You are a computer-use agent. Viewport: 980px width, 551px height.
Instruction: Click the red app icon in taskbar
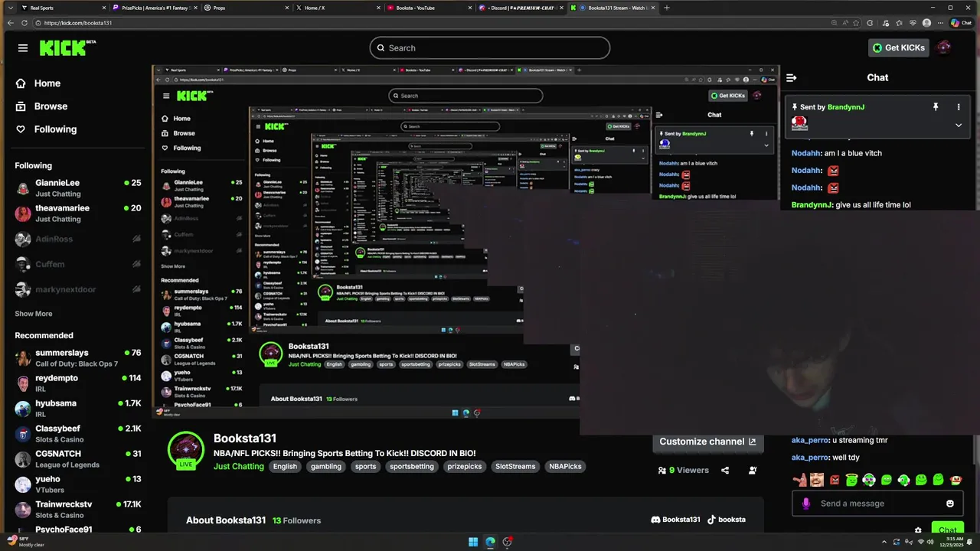tap(507, 542)
